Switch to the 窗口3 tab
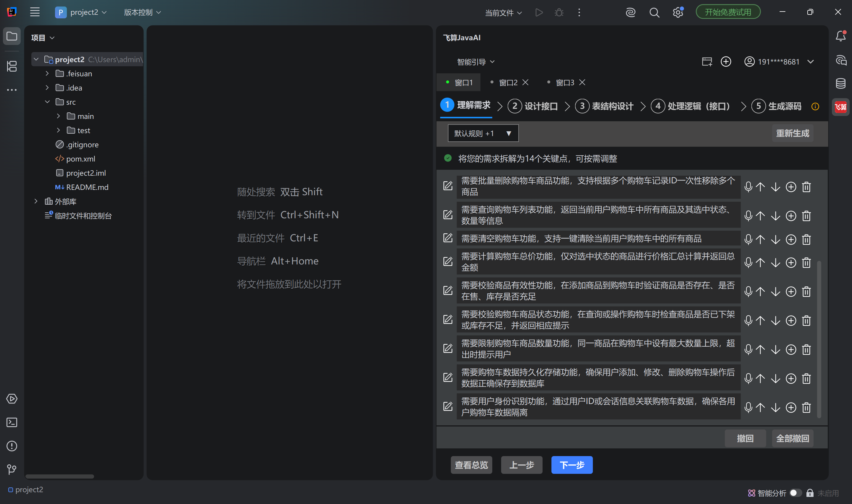 (564, 83)
